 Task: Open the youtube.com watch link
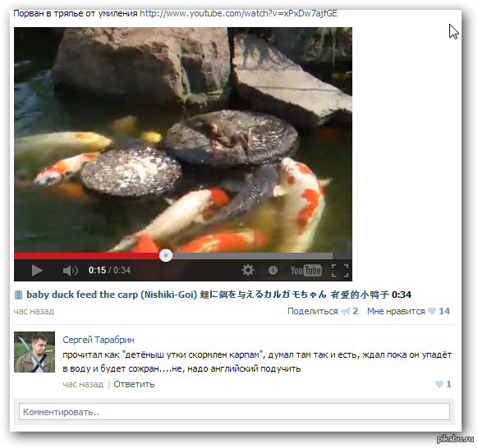coord(238,13)
